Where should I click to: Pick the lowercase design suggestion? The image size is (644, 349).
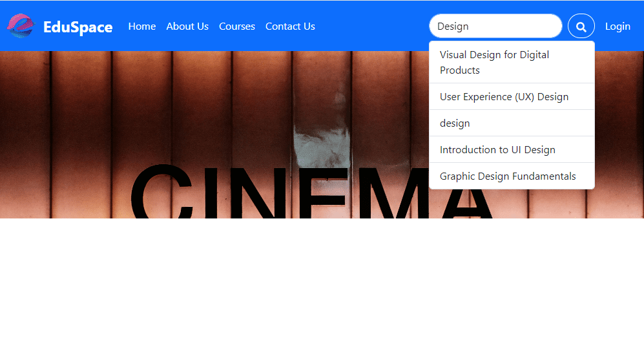point(512,123)
